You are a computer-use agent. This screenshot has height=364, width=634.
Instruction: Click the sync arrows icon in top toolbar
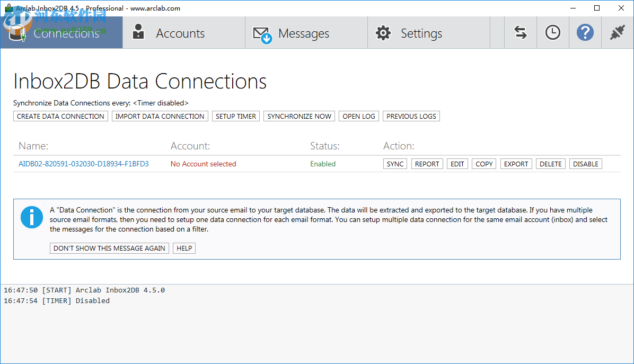(521, 33)
